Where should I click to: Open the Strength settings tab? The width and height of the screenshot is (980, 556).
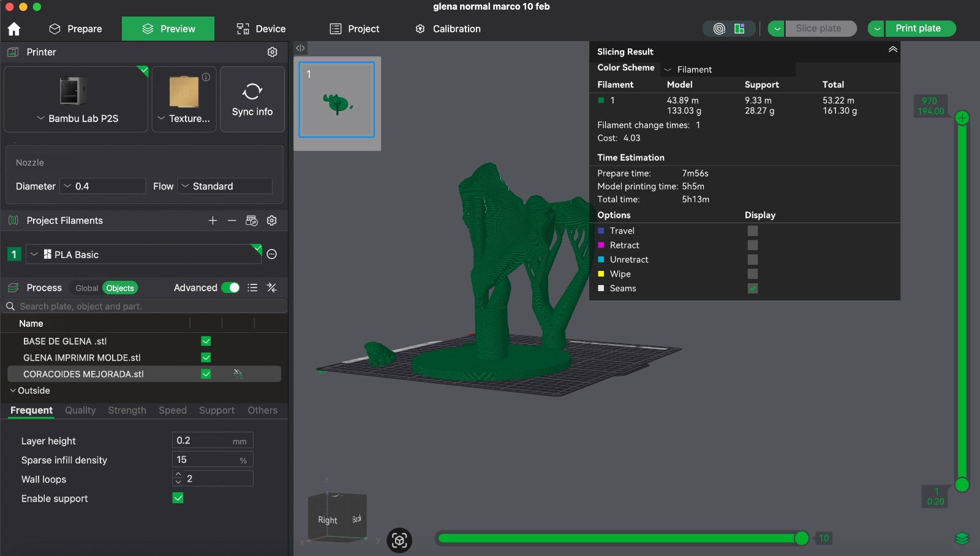coord(127,411)
